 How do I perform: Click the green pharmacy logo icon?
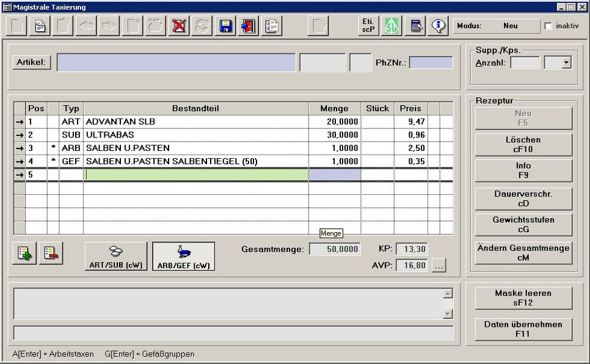pos(391,25)
